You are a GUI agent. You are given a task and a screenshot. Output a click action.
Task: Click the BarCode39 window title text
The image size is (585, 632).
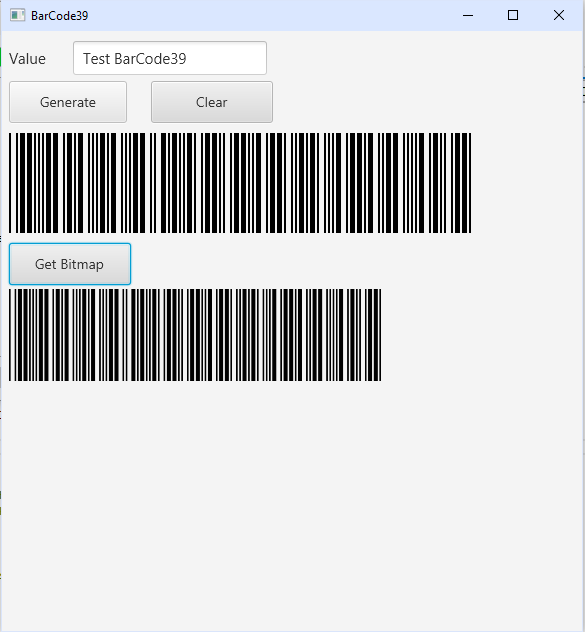click(x=60, y=16)
